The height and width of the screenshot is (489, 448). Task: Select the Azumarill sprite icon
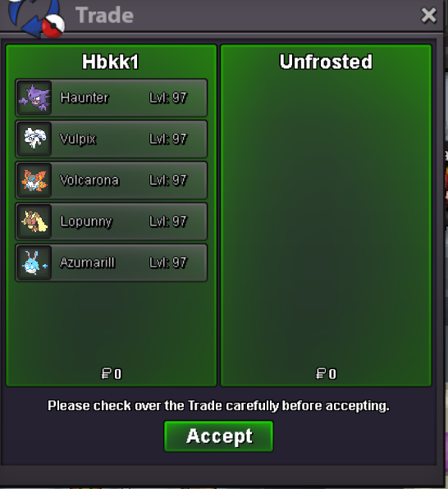[x=34, y=263]
